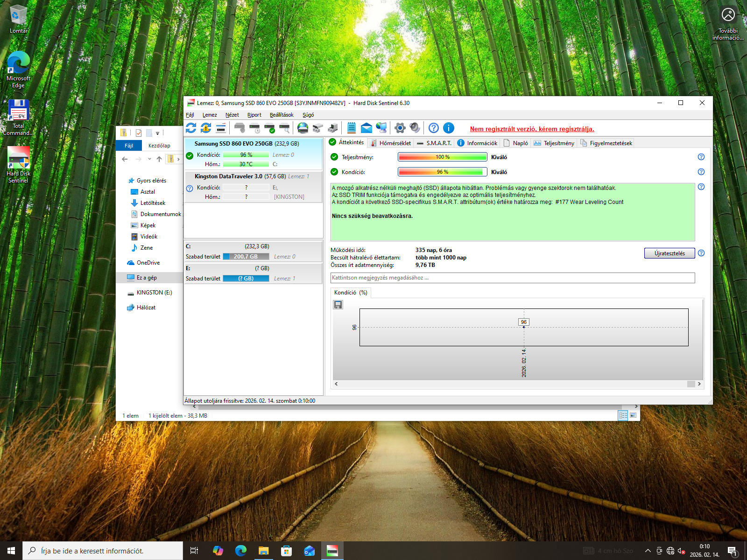Viewport: 747px width, 560px height.
Task: Switch to the S.M.A.R.T. tab
Action: point(434,143)
